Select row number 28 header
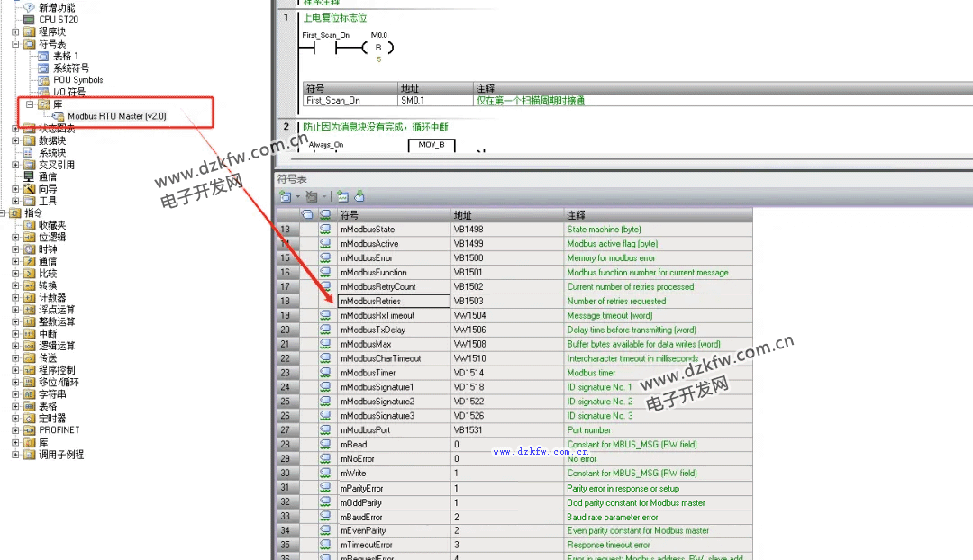This screenshot has height=560, width=973. [x=285, y=445]
